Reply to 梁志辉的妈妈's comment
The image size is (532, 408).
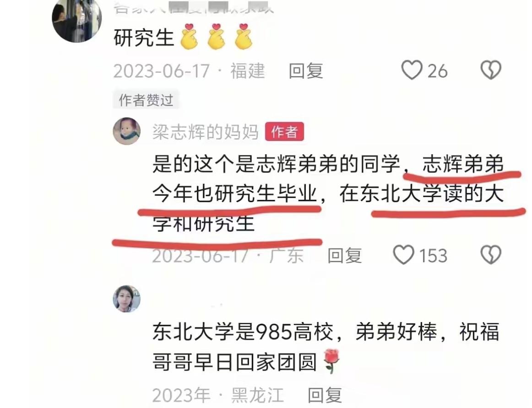(x=344, y=256)
